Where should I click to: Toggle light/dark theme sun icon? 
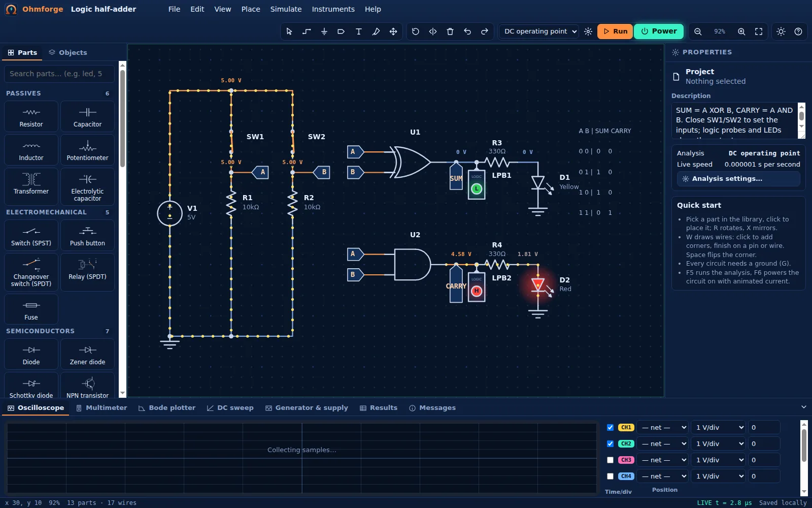pos(781,31)
